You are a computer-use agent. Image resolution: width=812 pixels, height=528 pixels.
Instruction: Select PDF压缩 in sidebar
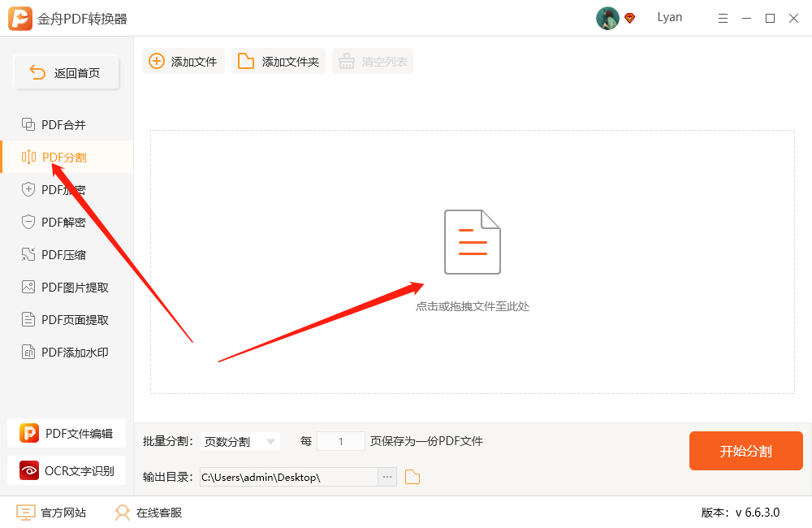(x=67, y=254)
